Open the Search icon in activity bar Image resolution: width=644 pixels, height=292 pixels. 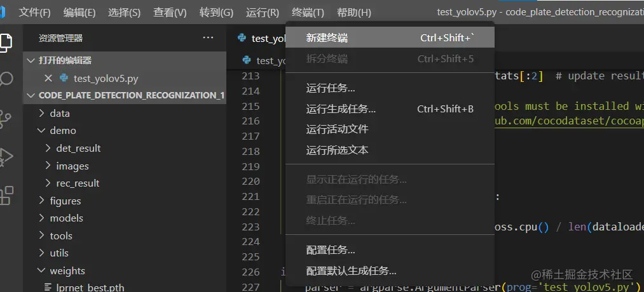[6, 79]
